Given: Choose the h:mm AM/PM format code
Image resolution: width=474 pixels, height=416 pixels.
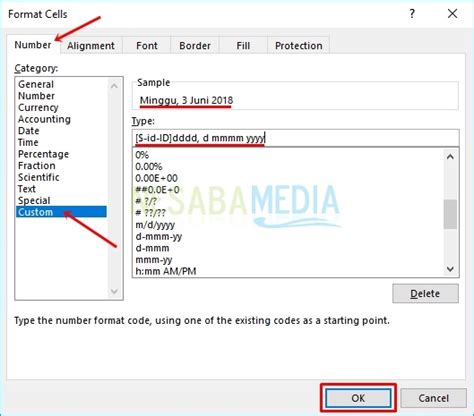Looking at the screenshot, I should click(288, 271).
